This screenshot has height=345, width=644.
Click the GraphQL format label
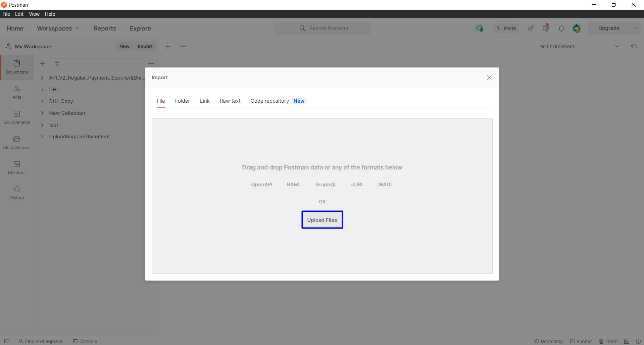[326, 185]
